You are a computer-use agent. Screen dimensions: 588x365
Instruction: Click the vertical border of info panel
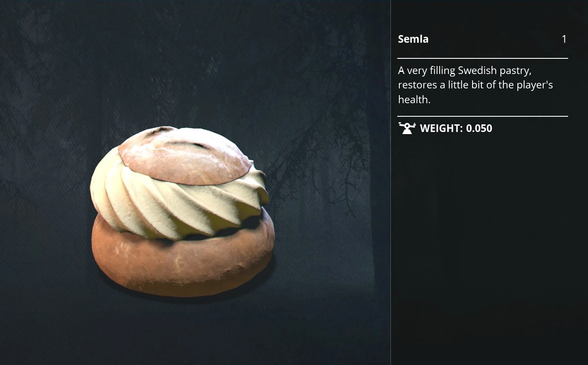390,182
